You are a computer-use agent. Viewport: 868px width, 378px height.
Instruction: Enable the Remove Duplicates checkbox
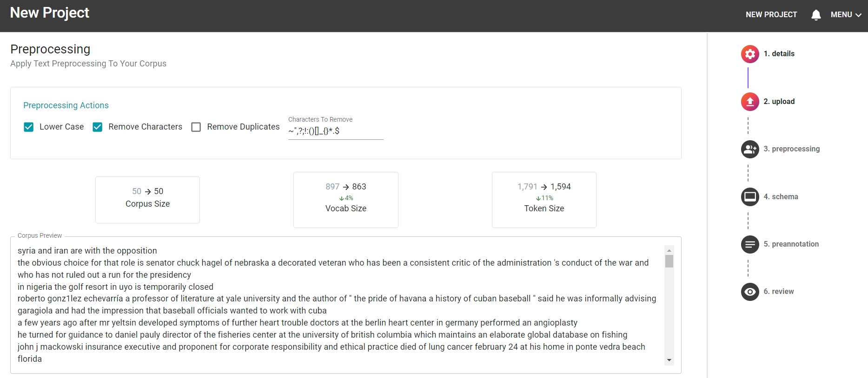click(196, 127)
